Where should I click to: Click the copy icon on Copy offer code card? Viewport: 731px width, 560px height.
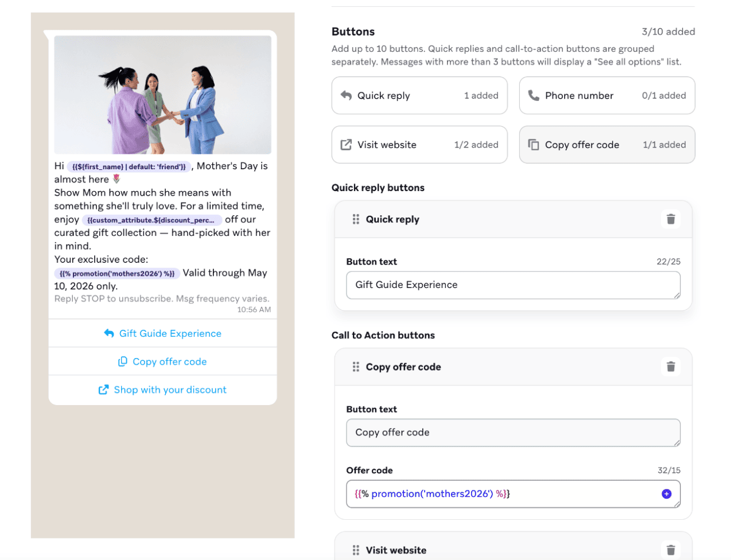pyautogui.click(x=534, y=145)
